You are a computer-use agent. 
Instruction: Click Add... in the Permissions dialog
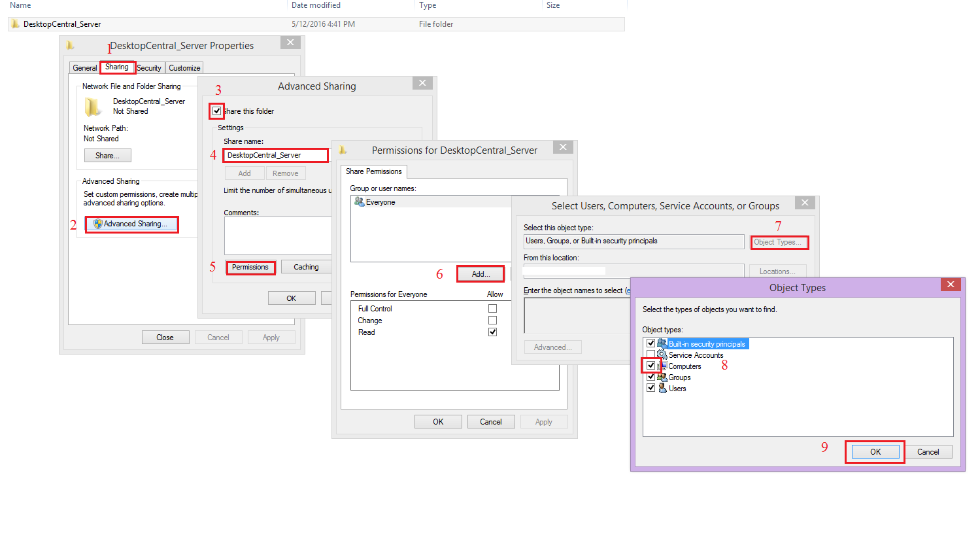pos(481,274)
